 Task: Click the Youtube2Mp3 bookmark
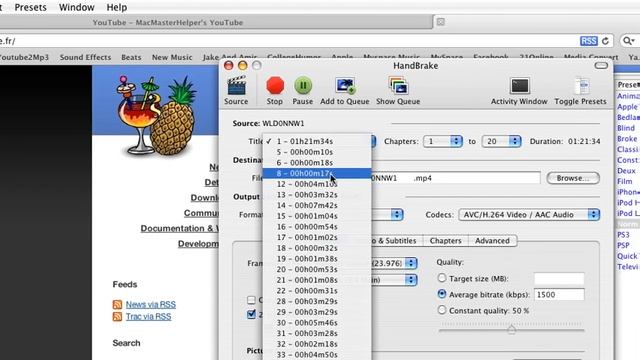pos(24,57)
